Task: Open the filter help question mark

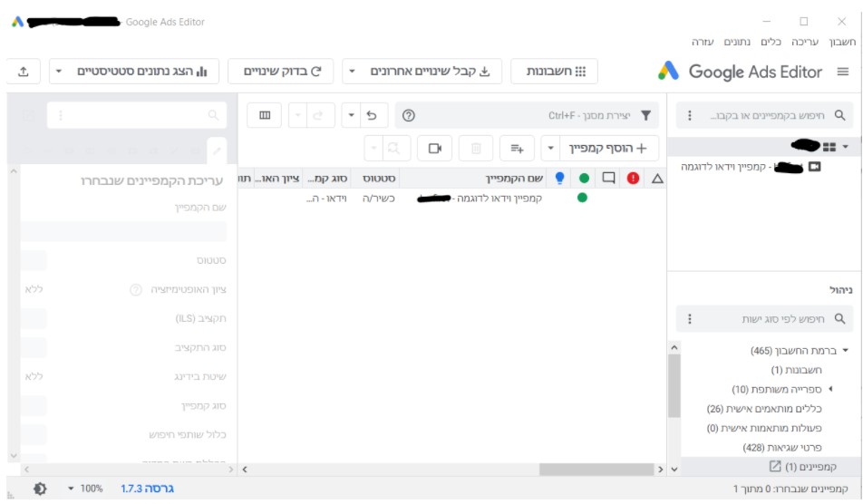Action: tap(408, 115)
